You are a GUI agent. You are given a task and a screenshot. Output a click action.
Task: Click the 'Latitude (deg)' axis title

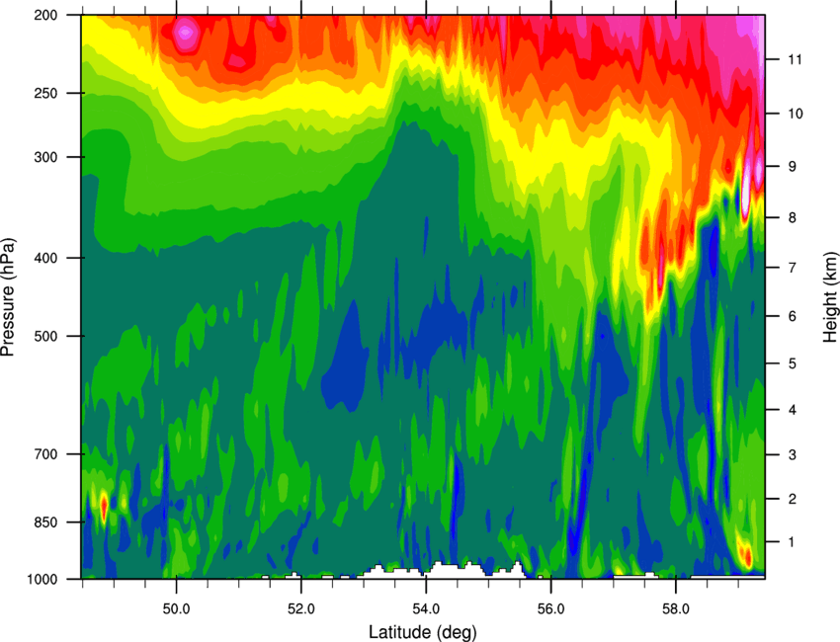tap(423, 632)
